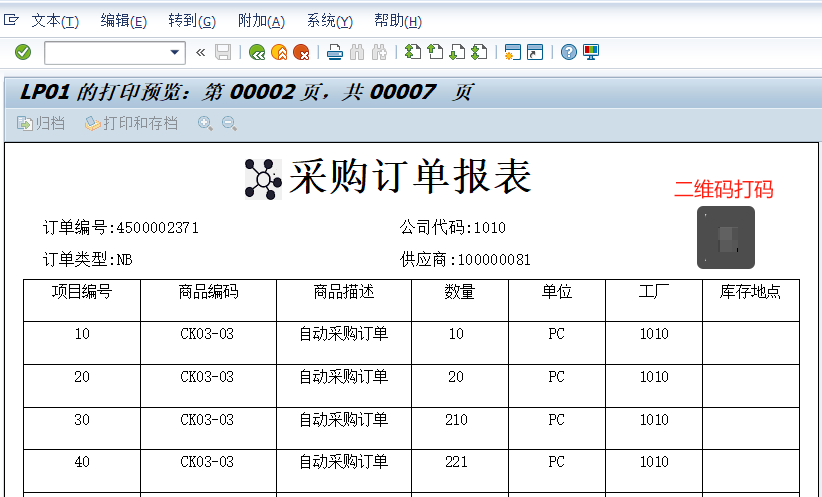Click the Find binoculars icon

pos(357,52)
